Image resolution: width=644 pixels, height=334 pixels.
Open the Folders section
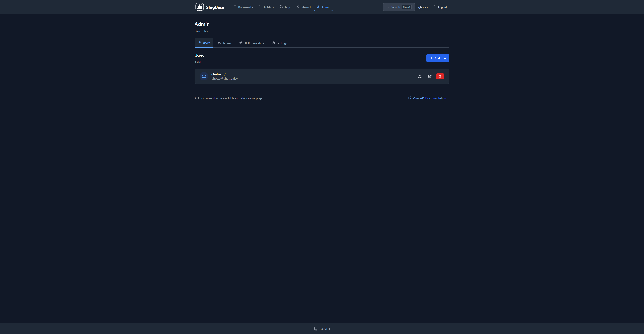266,7
